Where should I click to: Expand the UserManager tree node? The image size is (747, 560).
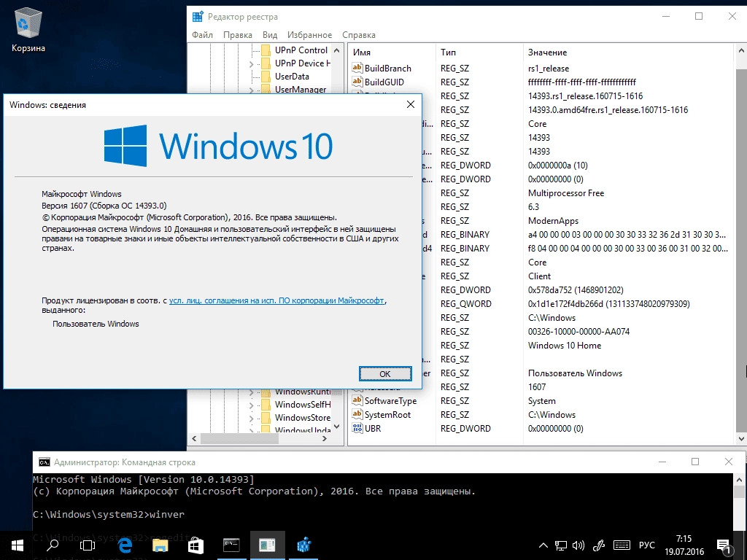(x=252, y=90)
